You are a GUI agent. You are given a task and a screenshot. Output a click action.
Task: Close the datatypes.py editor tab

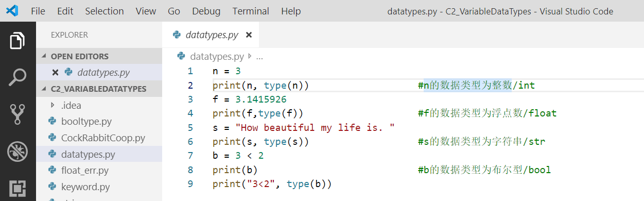tap(249, 35)
